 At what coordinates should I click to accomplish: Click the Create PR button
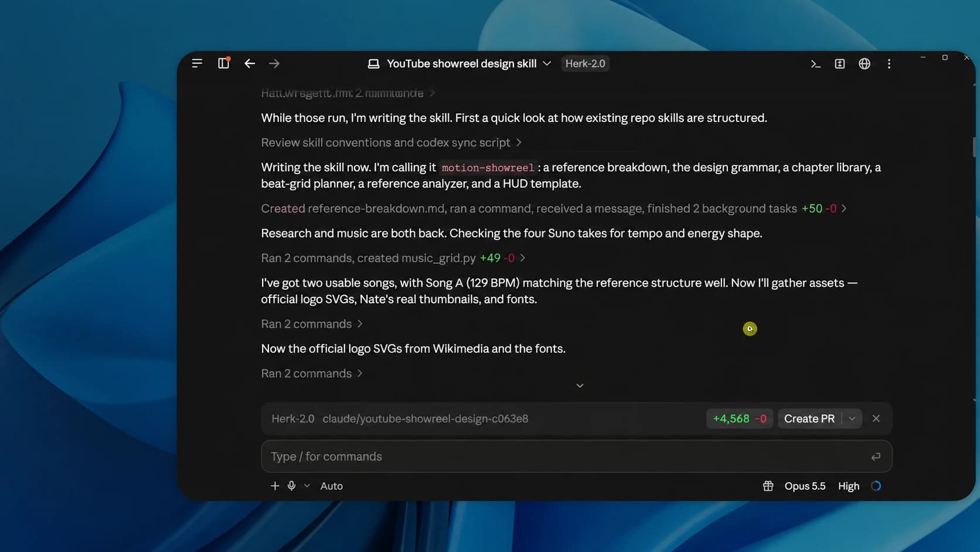click(809, 419)
